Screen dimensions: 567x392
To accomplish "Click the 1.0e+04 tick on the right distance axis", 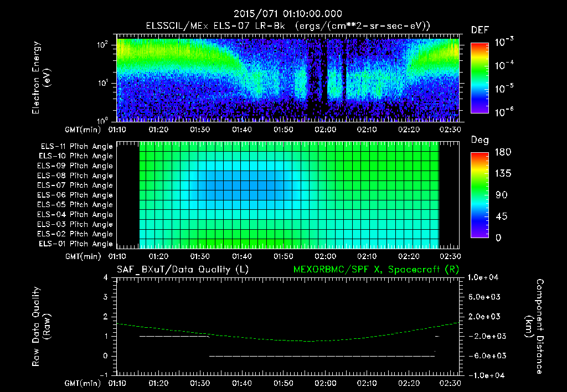I will click(x=483, y=277).
